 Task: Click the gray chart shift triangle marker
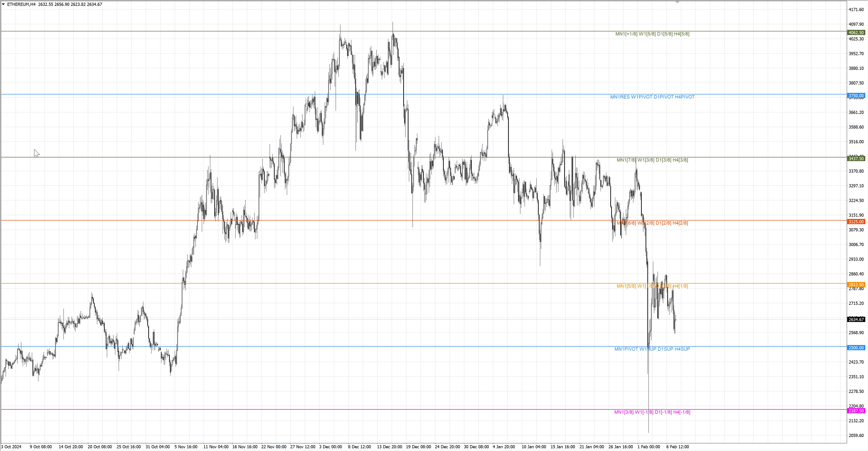(x=677, y=2)
